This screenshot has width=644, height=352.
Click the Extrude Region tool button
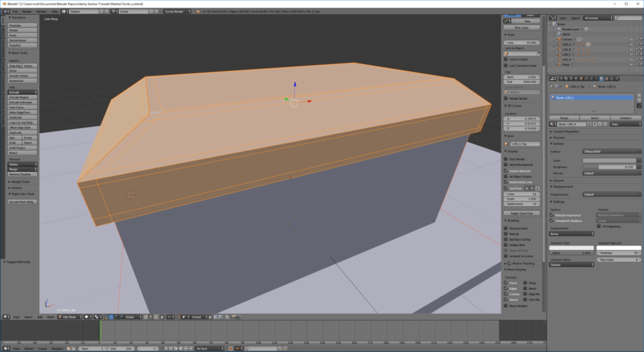pyautogui.click(x=22, y=97)
